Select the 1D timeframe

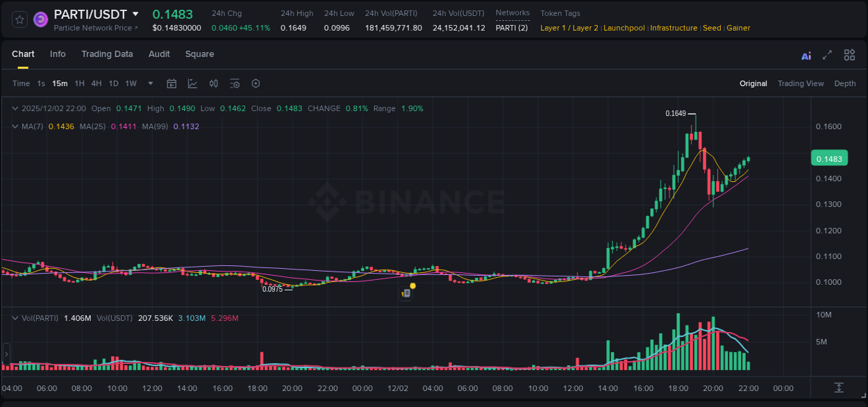113,83
